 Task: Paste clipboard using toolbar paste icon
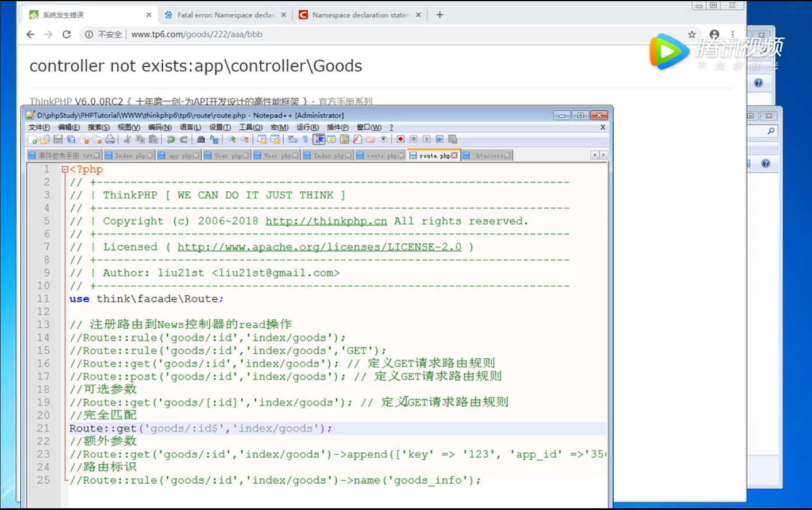(153, 139)
